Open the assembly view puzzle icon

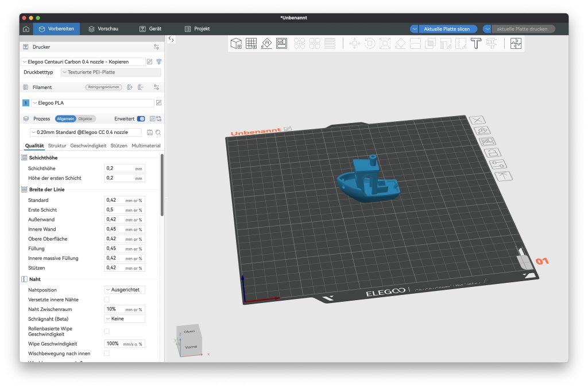tap(516, 44)
